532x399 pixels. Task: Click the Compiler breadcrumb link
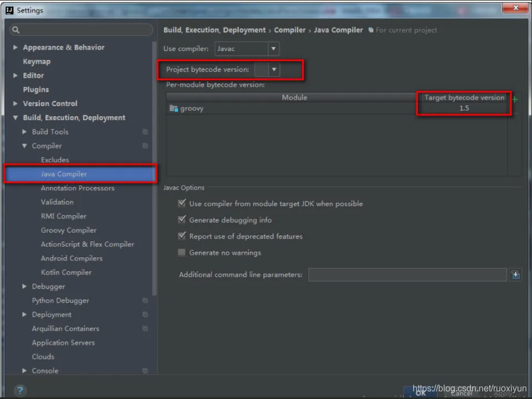coord(290,30)
